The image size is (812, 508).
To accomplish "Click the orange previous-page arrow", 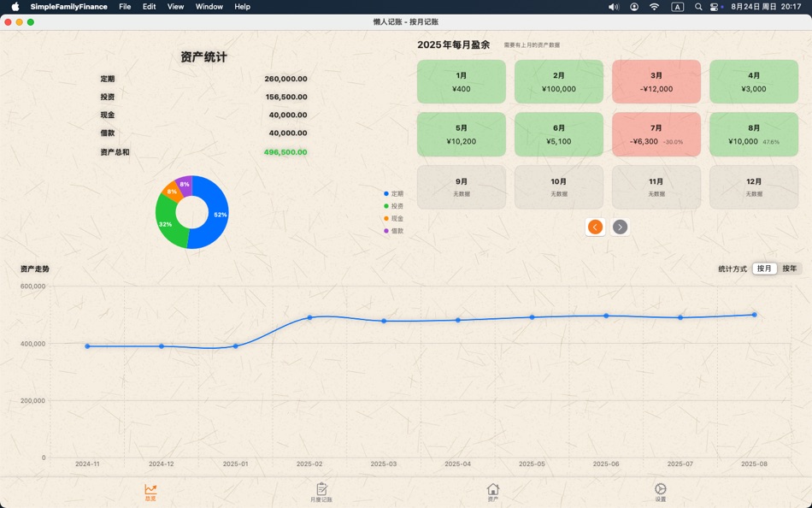I will coord(595,227).
